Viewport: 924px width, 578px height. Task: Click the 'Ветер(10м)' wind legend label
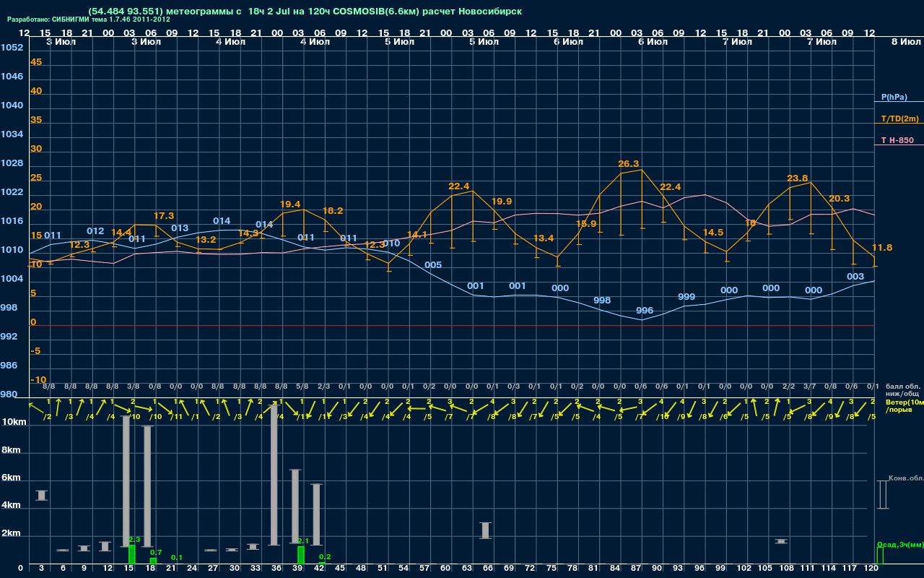pyautogui.click(x=905, y=401)
